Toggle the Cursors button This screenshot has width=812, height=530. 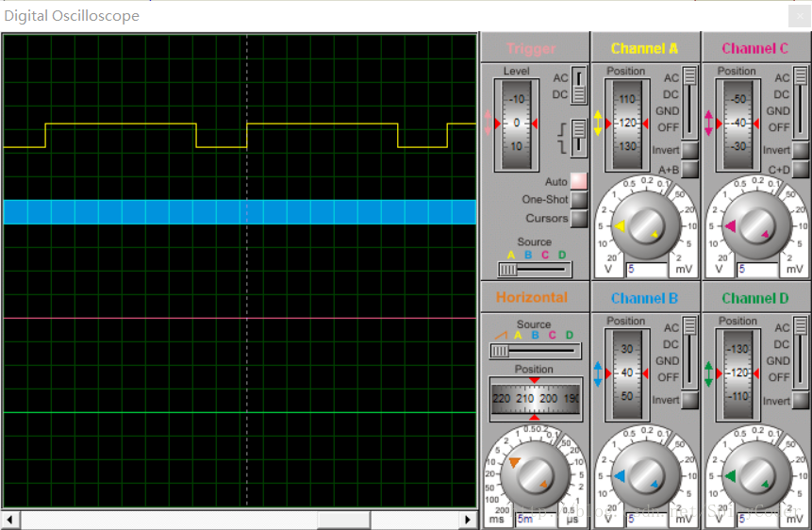578,219
